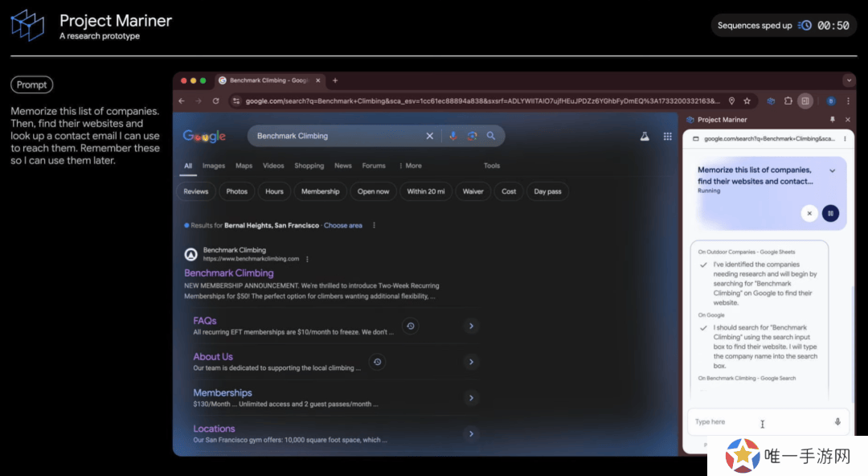The width and height of the screenshot is (868, 476).
Task: Pause the running Mariner task
Action: coord(830,213)
